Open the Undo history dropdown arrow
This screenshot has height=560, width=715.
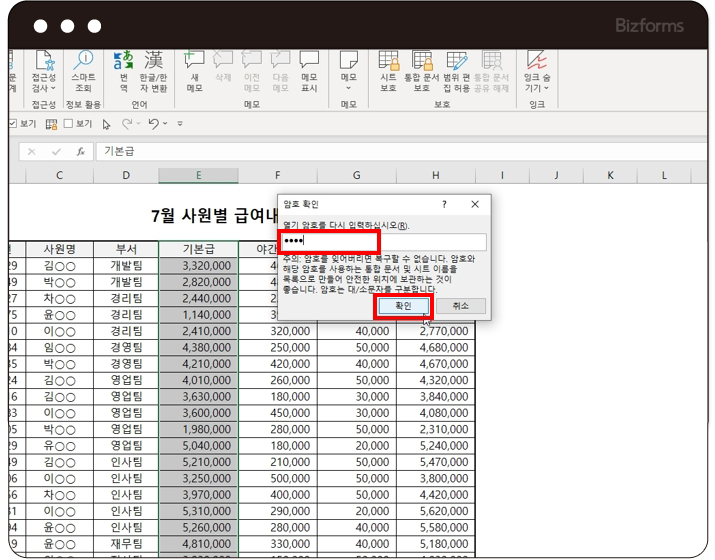pyautogui.click(x=165, y=124)
